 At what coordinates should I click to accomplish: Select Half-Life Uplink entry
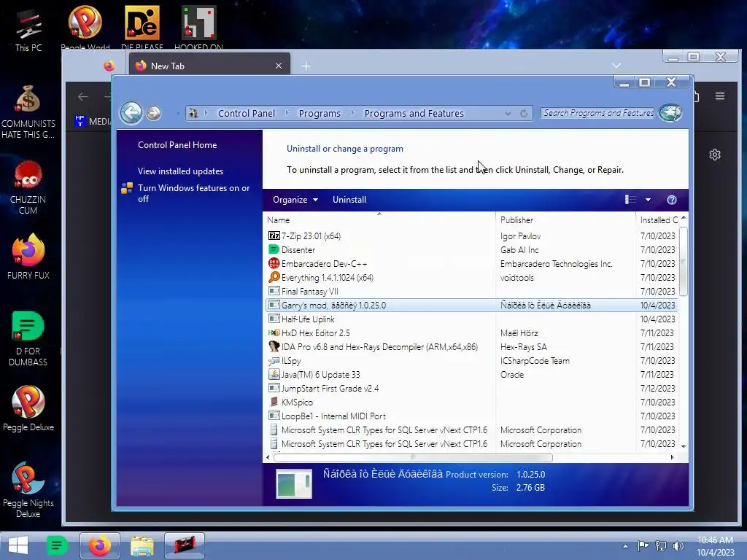coord(472,319)
